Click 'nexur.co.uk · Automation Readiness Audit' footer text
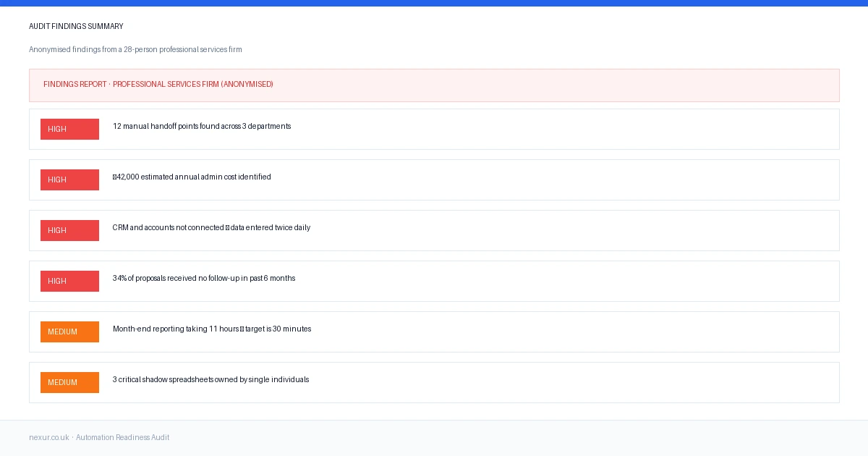 pos(99,438)
